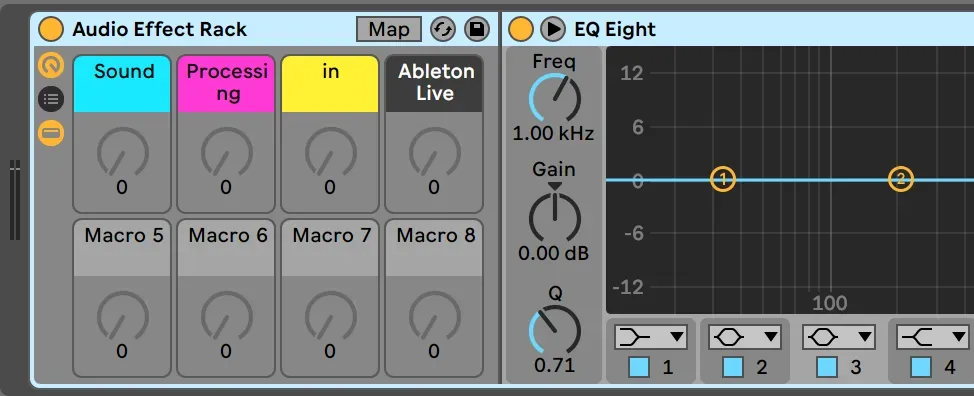Select filter point 1 in EQ graph
Image resolution: width=974 pixels, height=396 pixels.
723,179
